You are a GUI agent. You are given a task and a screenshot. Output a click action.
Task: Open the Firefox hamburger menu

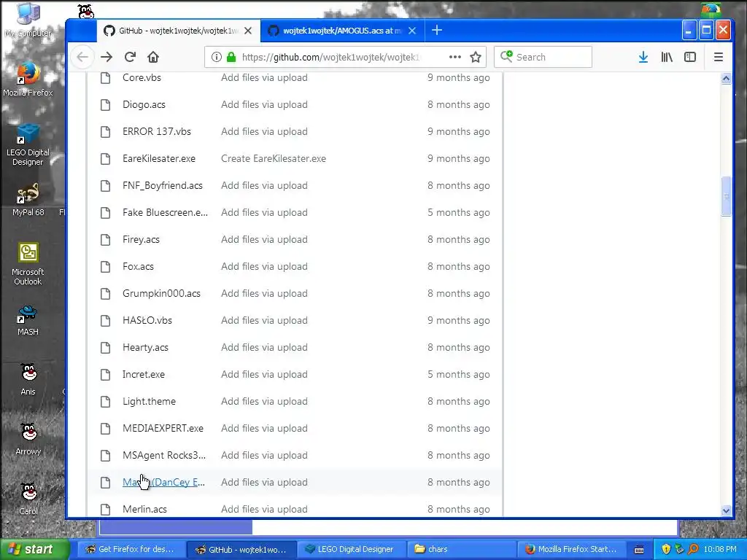pos(719,57)
